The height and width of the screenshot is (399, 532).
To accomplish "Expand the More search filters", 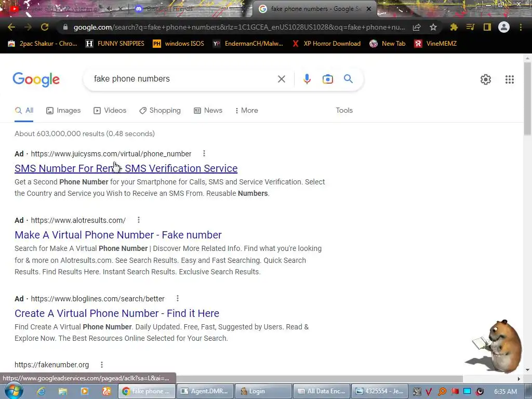I will 247,111.
